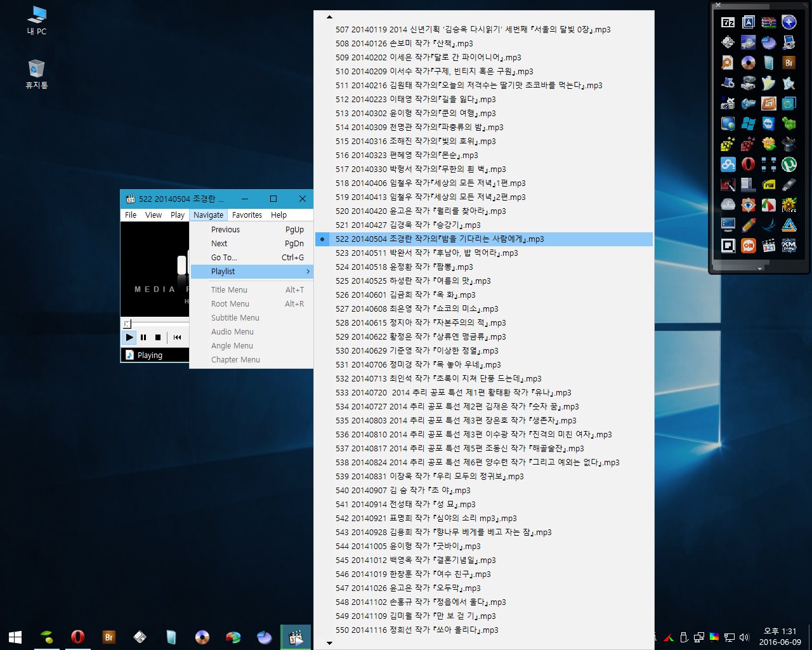812x650 pixels.
Task: Play track 507 '서울의 달빛 0장'
Action: click(x=484, y=29)
